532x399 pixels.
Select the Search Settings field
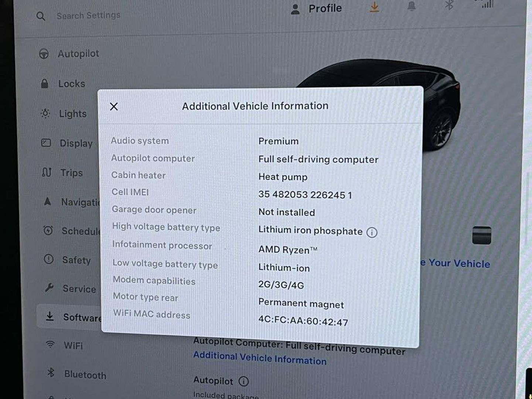click(x=88, y=16)
